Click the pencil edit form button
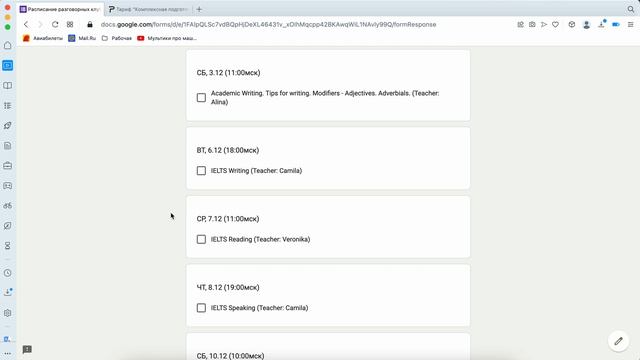This screenshot has height=360, width=640. (619, 341)
